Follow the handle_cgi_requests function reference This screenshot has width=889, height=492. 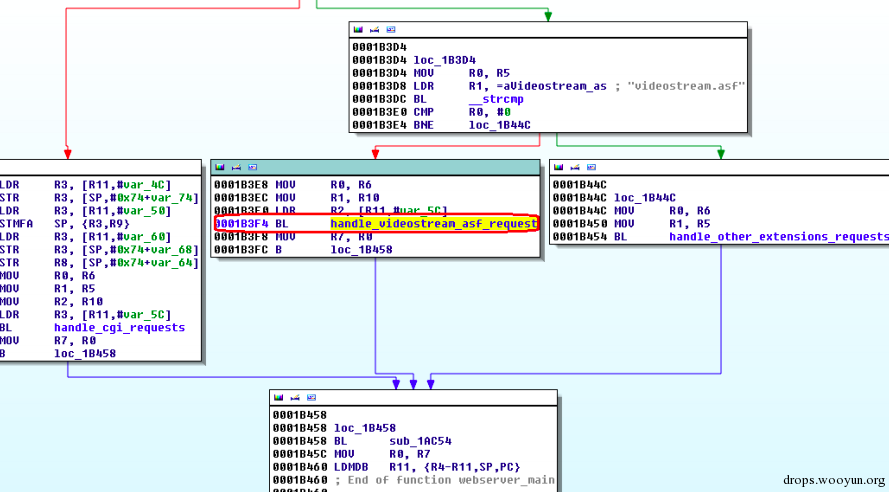120,328
